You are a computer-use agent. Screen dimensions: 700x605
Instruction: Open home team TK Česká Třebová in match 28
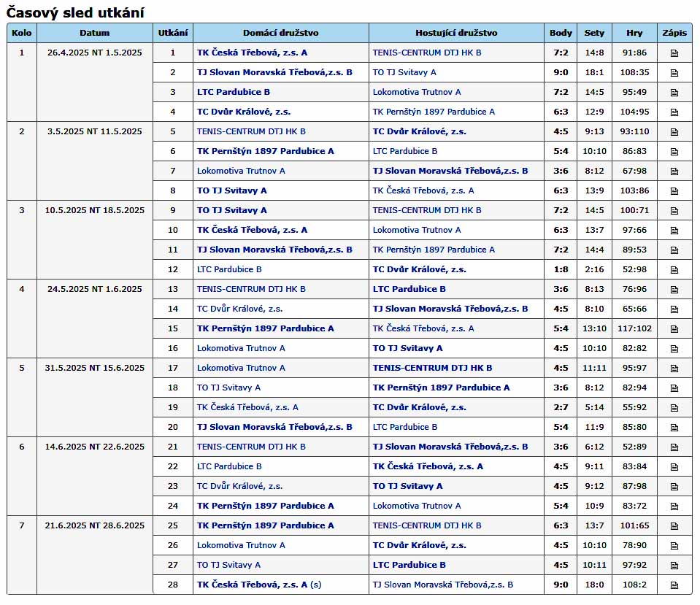click(x=253, y=585)
